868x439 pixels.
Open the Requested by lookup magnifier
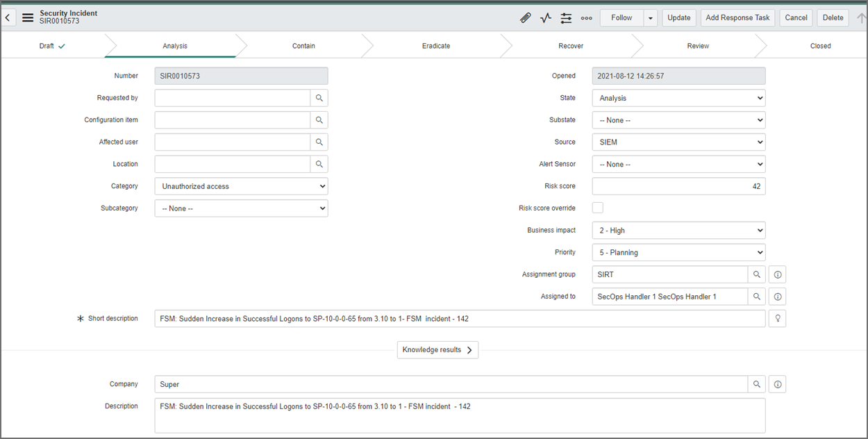(x=319, y=97)
